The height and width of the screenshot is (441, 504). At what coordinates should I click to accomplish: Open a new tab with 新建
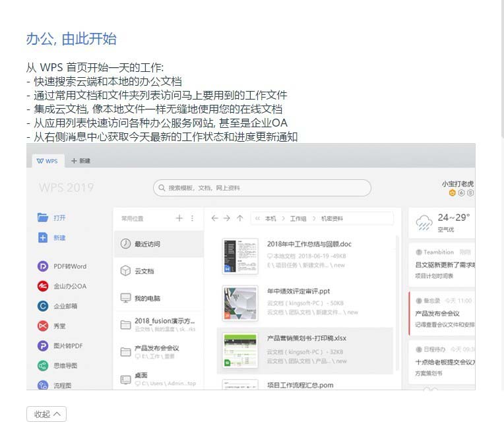(x=80, y=161)
